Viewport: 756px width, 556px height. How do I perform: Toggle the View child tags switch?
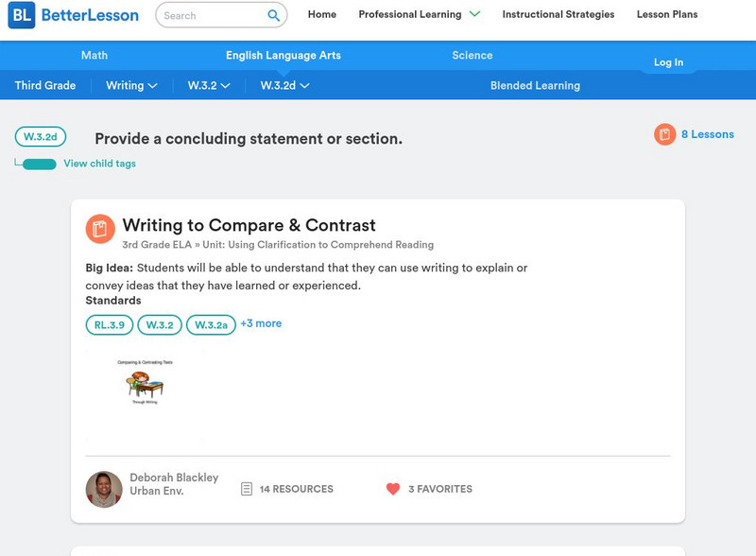pyautogui.click(x=39, y=164)
